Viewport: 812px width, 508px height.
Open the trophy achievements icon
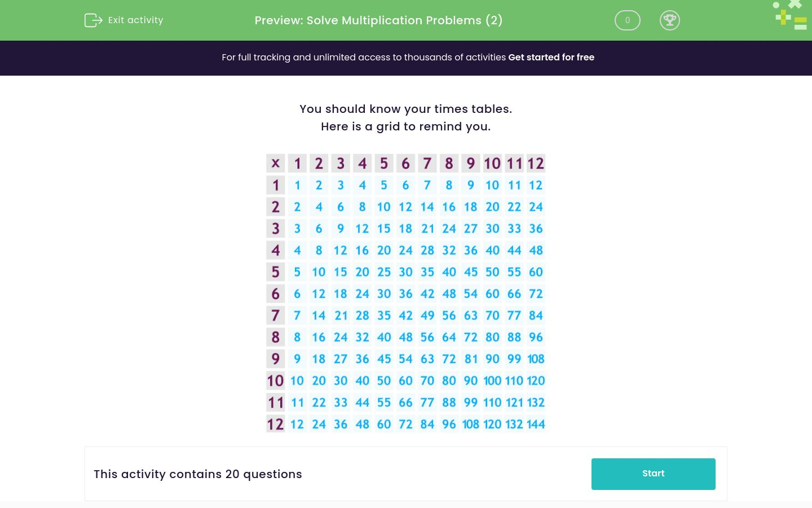[670, 20]
